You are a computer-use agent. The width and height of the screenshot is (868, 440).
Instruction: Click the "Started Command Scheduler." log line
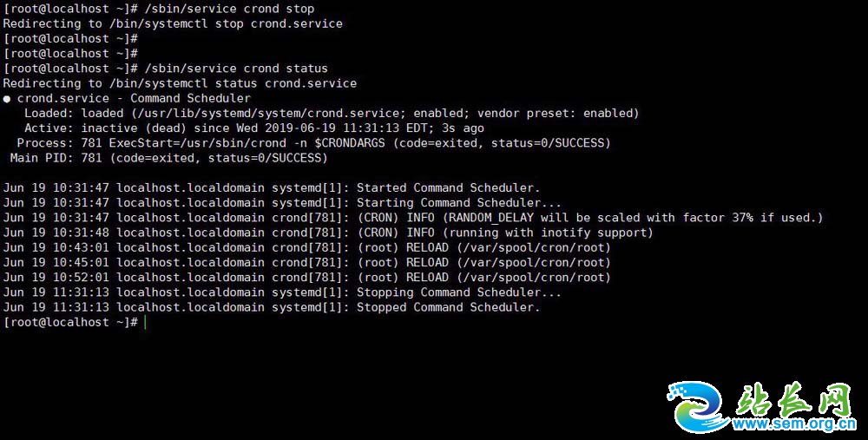[x=448, y=187]
